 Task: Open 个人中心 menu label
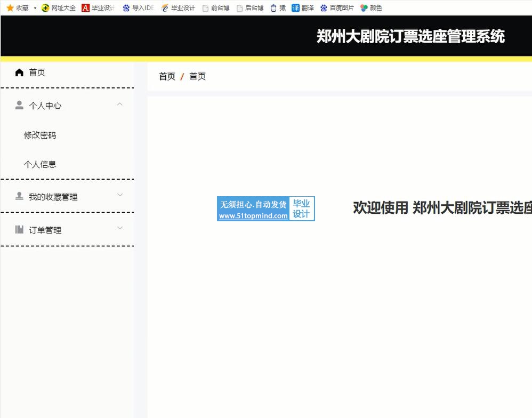[x=45, y=106]
